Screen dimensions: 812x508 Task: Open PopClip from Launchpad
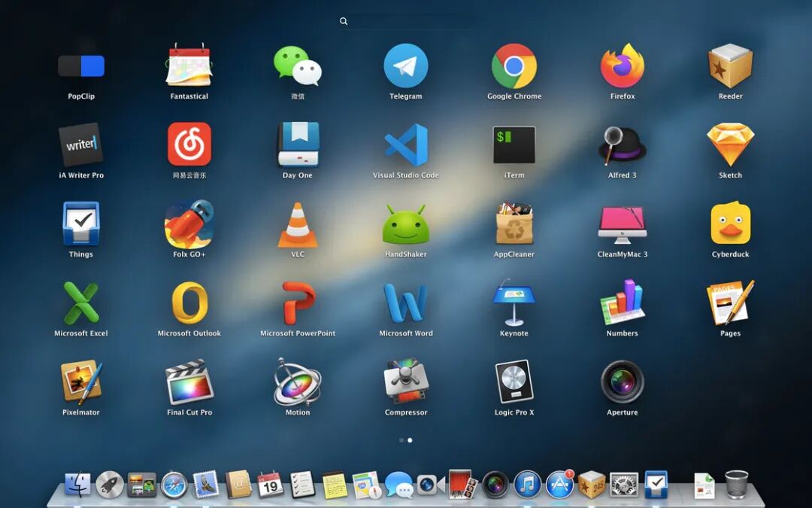point(81,66)
